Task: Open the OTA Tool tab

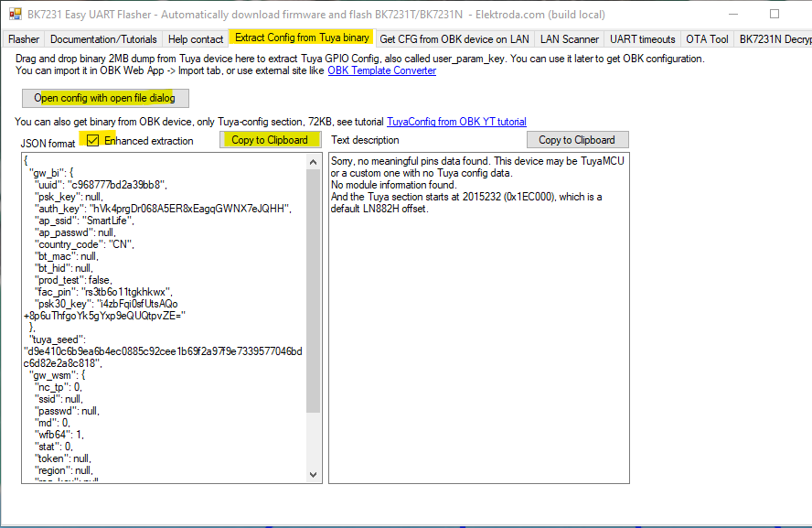Action: (x=707, y=39)
